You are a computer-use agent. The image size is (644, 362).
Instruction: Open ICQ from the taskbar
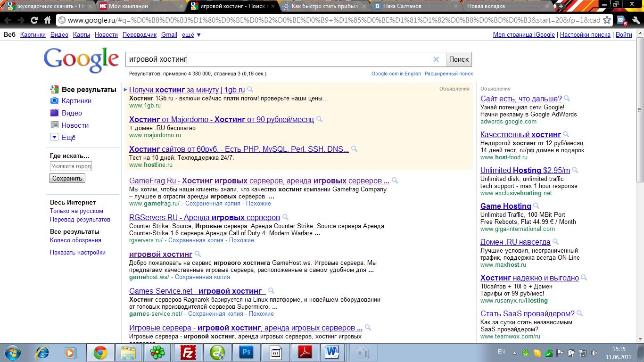(157, 353)
